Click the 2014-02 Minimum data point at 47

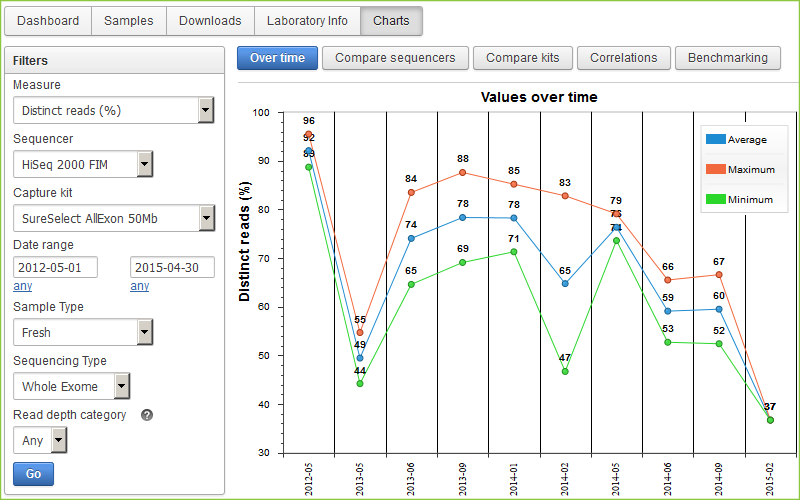[565, 371]
